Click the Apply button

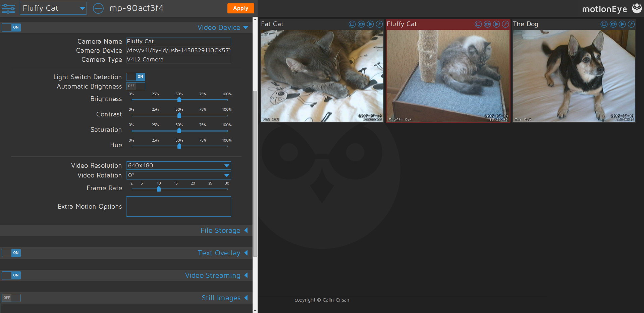coord(240,8)
